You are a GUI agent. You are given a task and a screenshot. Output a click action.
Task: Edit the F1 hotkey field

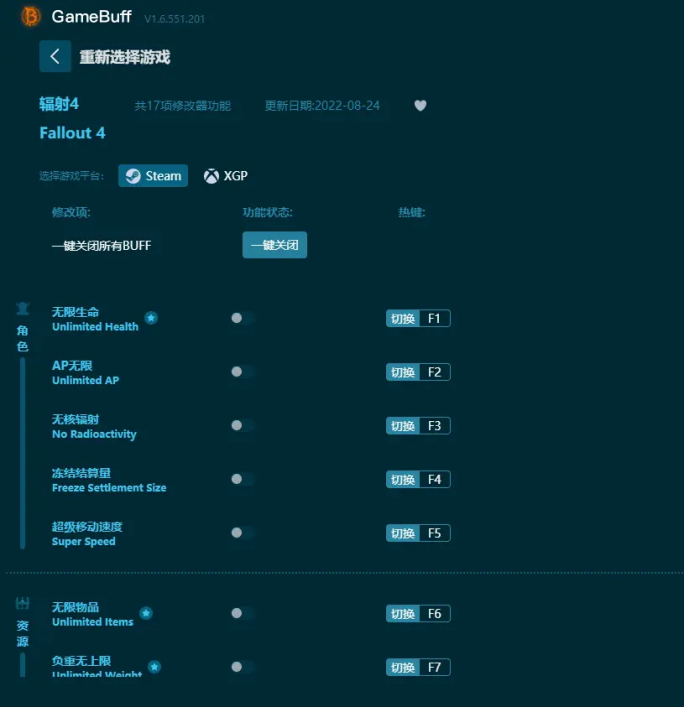point(435,318)
